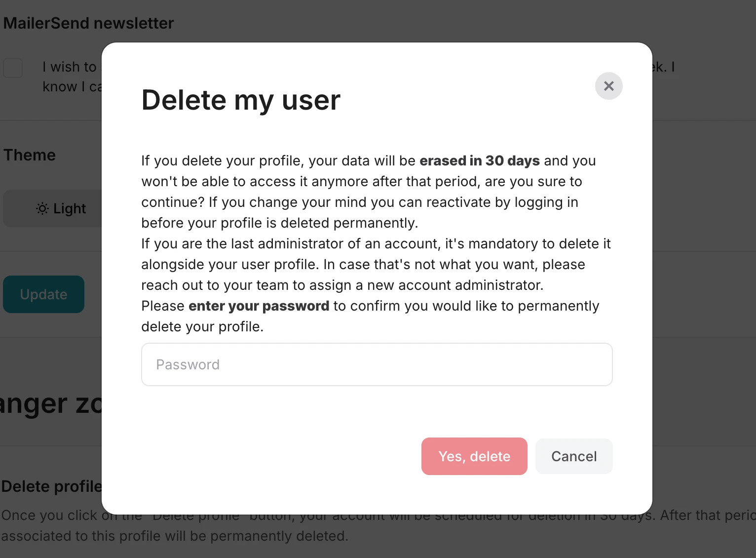The image size is (756, 558).
Task: Click the sun icon beside Light
Action: tap(42, 209)
